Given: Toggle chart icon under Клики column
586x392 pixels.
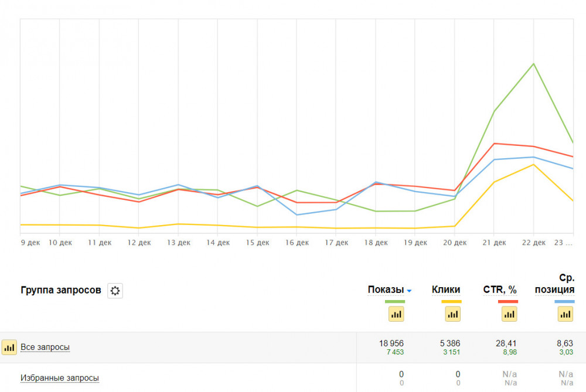Looking at the screenshot, I should pos(452,314).
